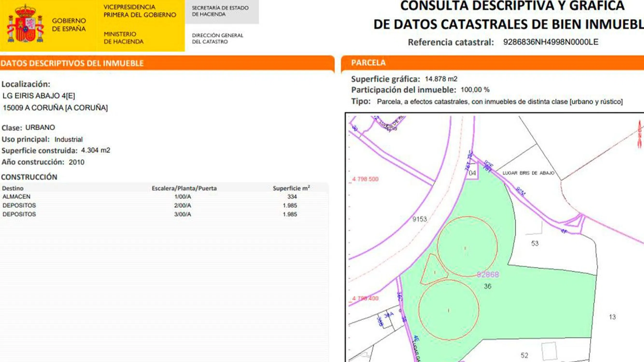Click the Superficie m² column header
The height and width of the screenshot is (362, 644).
[x=291, y=188]
